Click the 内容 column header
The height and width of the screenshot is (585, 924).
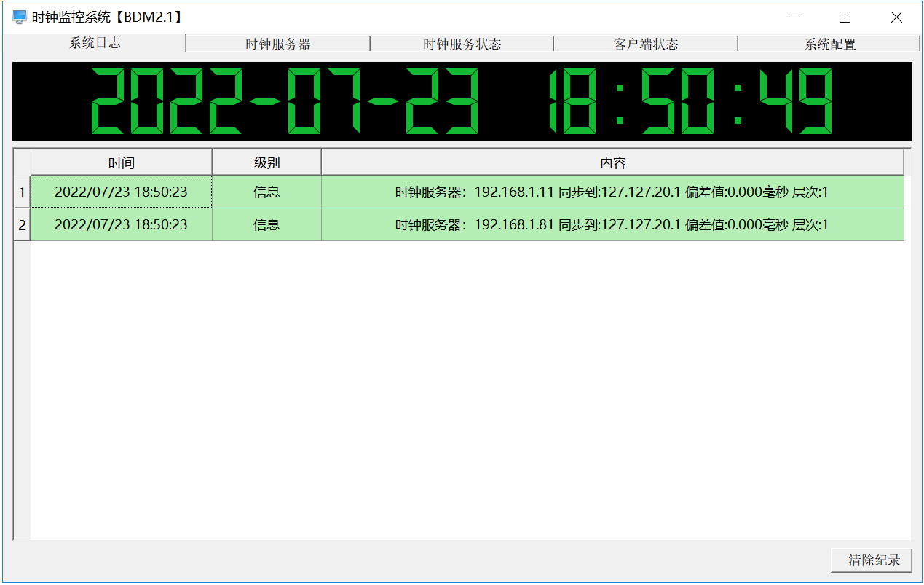click(612, 161)
